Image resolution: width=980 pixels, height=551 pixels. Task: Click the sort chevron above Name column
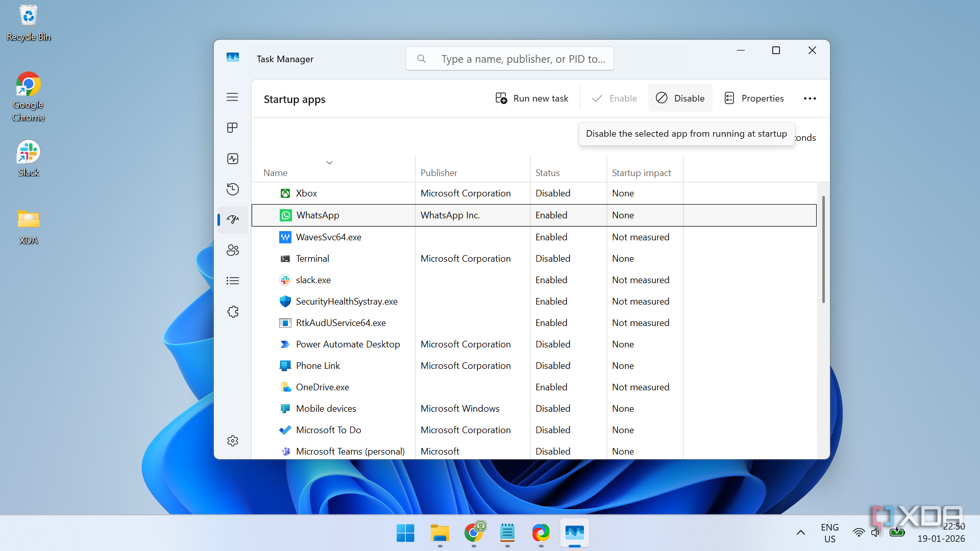(x=329, y=163)
